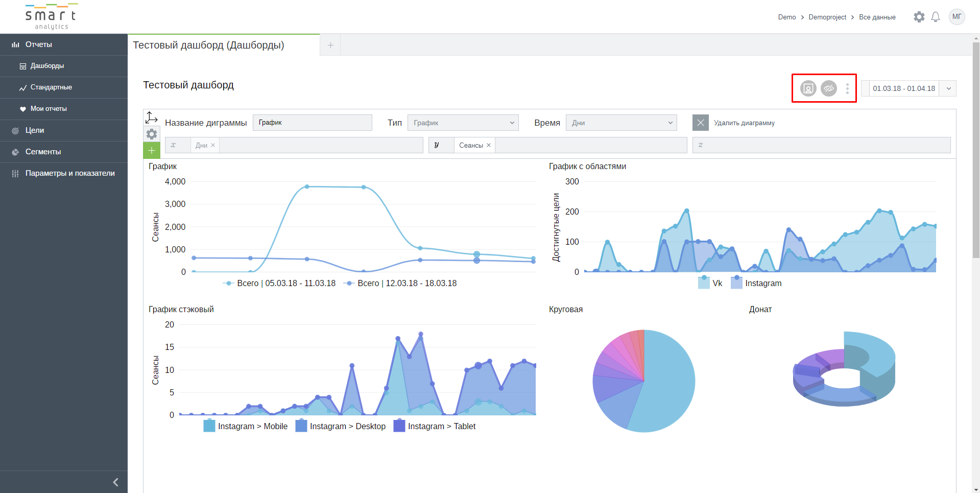
Task: Remove the Дни tag from x axis
Action: (x=213, y=145)
